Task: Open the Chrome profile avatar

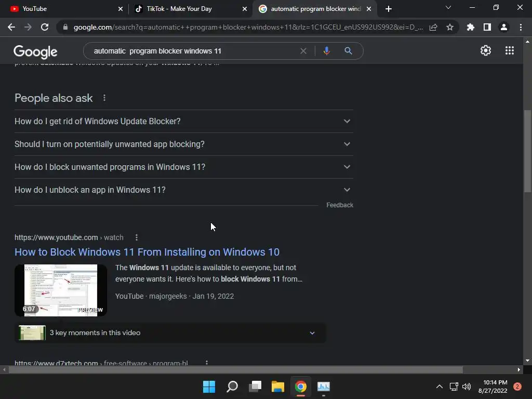Action: pos(504,27)
